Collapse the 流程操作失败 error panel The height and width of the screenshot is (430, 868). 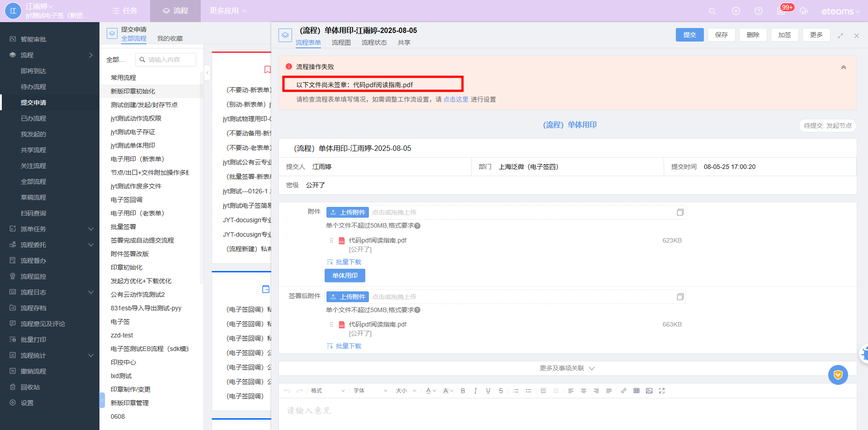pyautogui.click(x=843, y=67)
